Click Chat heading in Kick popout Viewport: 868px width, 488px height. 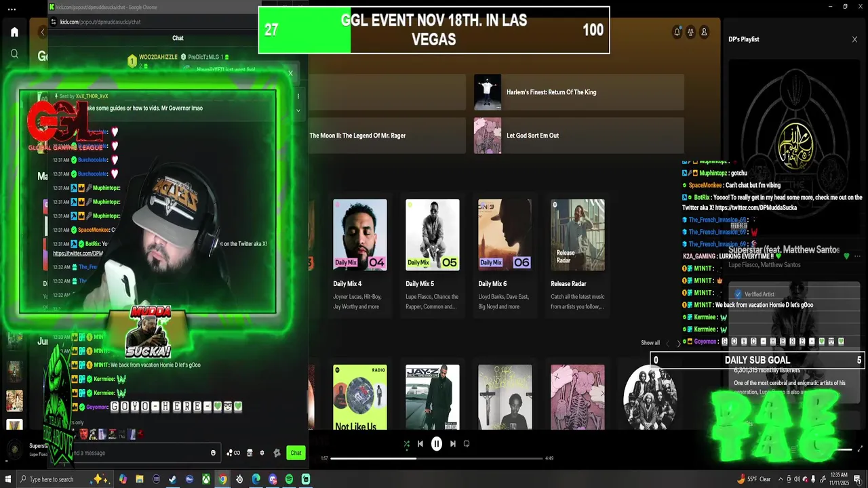click(x=178, y=38)
